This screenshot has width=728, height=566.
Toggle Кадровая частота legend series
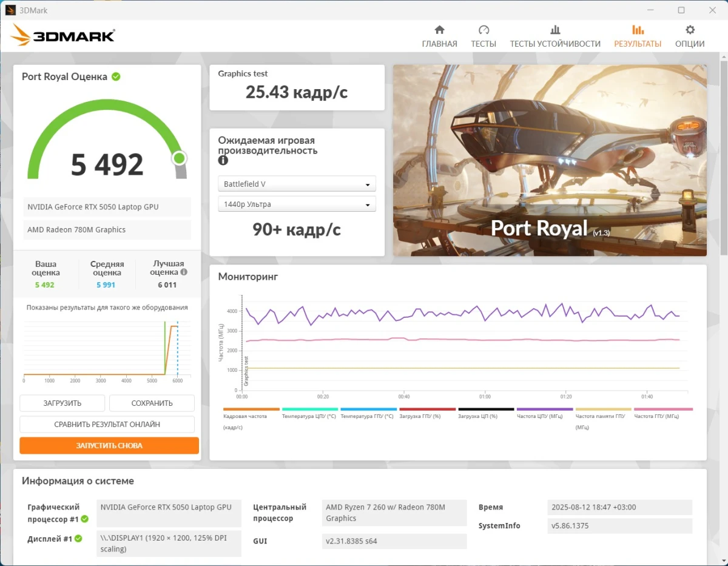click(251, 419)
